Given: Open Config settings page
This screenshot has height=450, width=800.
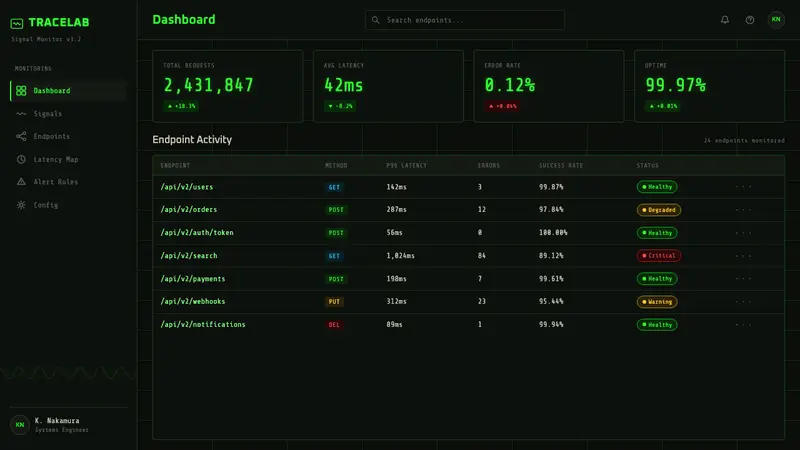Looking at the screenshot, I should (68, 205).
